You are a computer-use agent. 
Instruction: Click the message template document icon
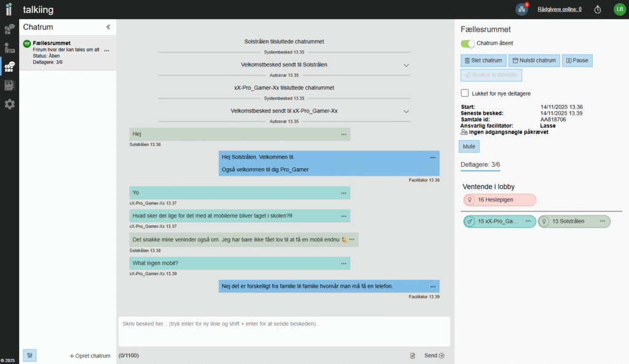[413, 355]
